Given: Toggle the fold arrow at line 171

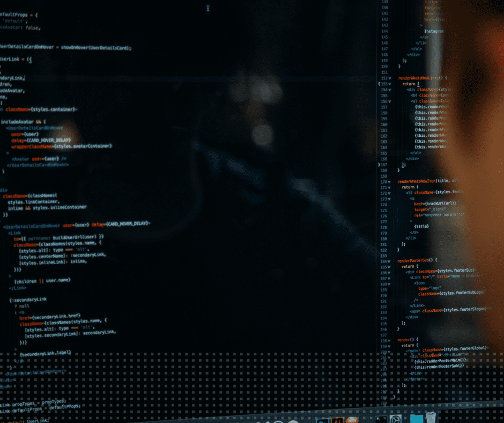Looking at the screenshot, I should point(389,188).
